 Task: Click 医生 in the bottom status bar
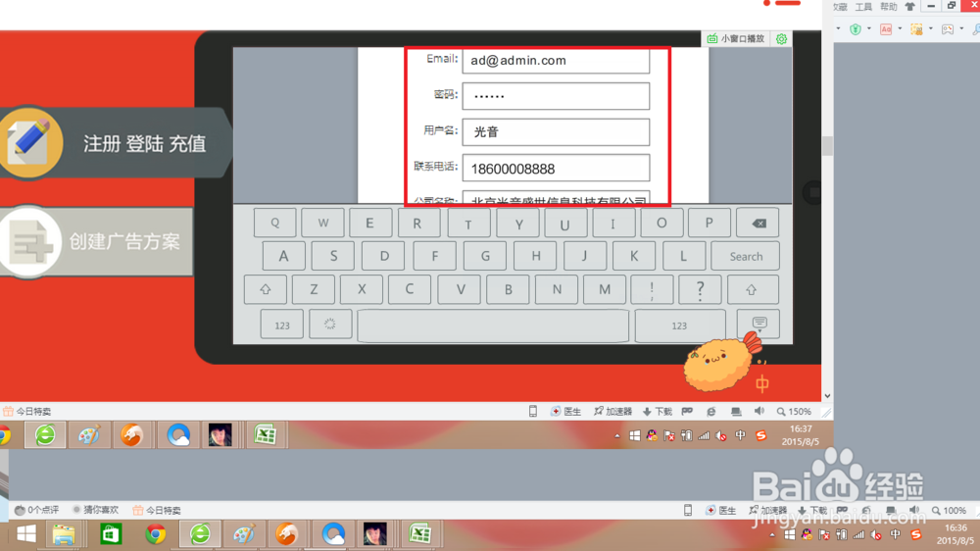[x=720, y=511]
